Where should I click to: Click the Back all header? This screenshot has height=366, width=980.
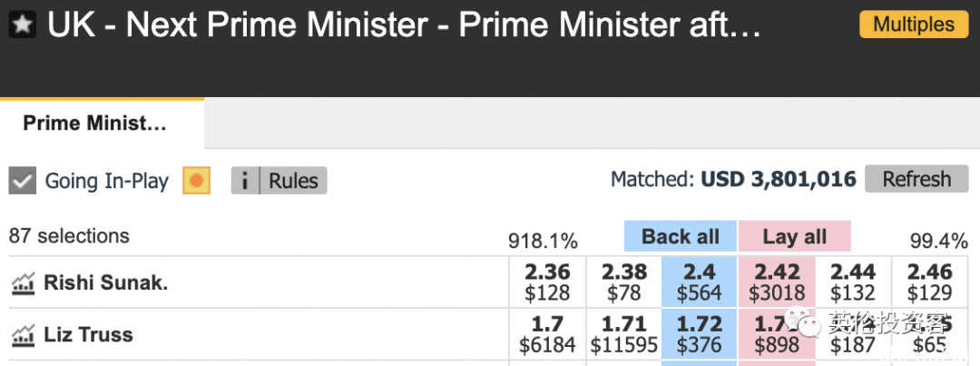680,236
